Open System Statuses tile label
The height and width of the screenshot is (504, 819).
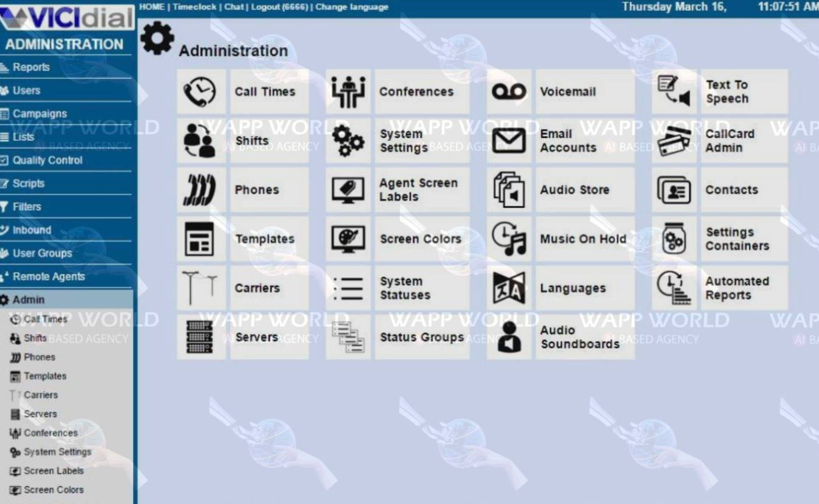pos(405,288)
